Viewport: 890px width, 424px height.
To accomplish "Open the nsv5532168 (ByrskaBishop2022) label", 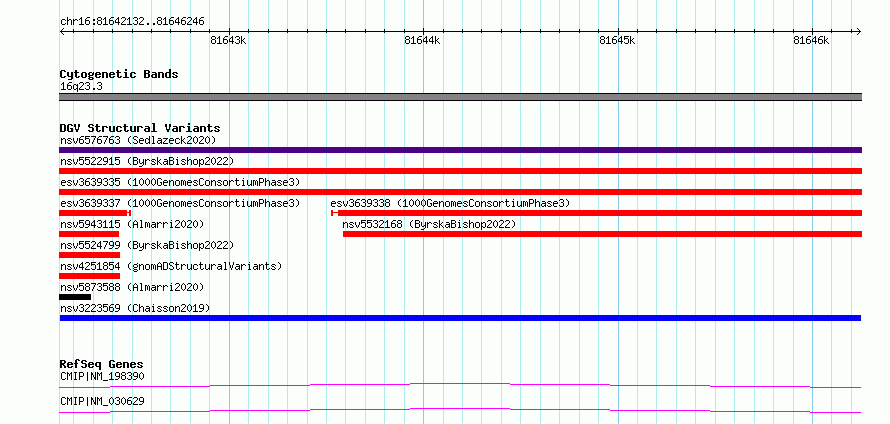I will click(x=429, y=224).
